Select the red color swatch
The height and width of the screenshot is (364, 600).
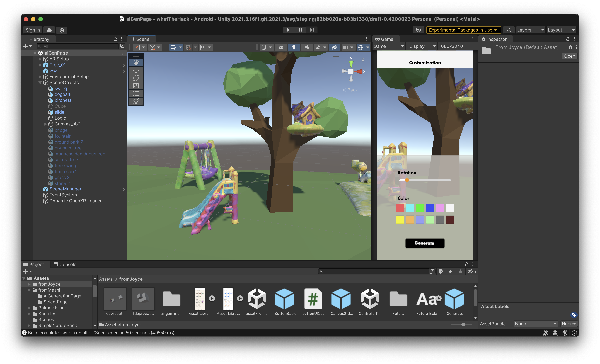[400, 207]
